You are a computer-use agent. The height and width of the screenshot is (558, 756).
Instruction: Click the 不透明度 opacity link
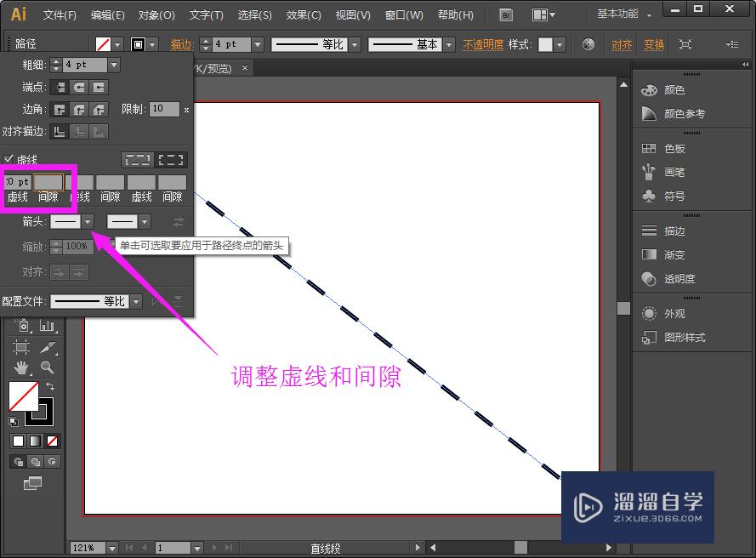pyautogui.click(x=483, y=45)
